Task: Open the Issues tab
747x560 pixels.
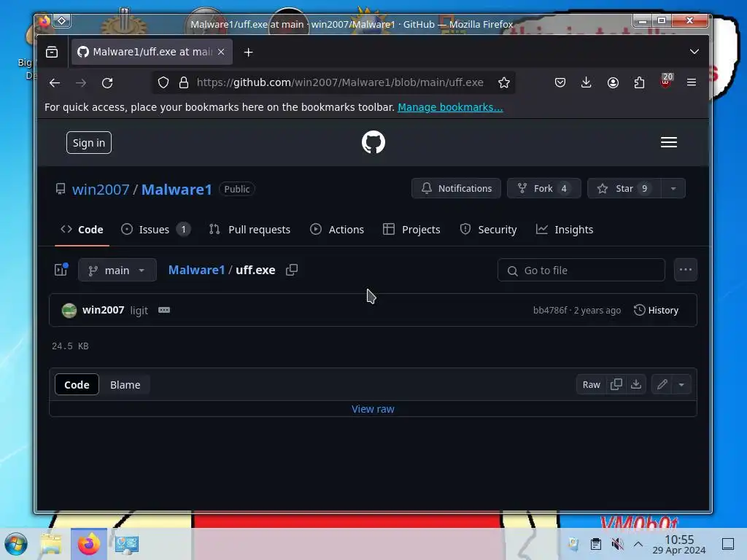Action: click(156, 230)
